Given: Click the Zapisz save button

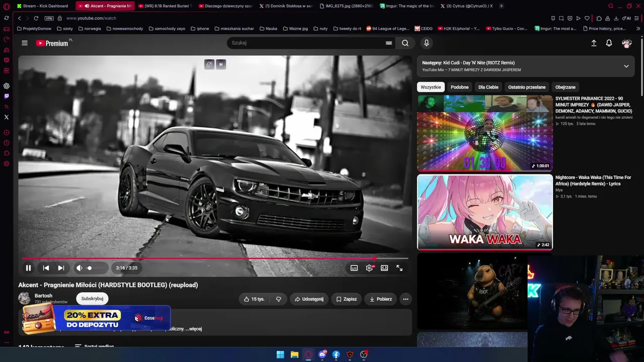Looking at the screenshot, I should [x=346, y=299].
